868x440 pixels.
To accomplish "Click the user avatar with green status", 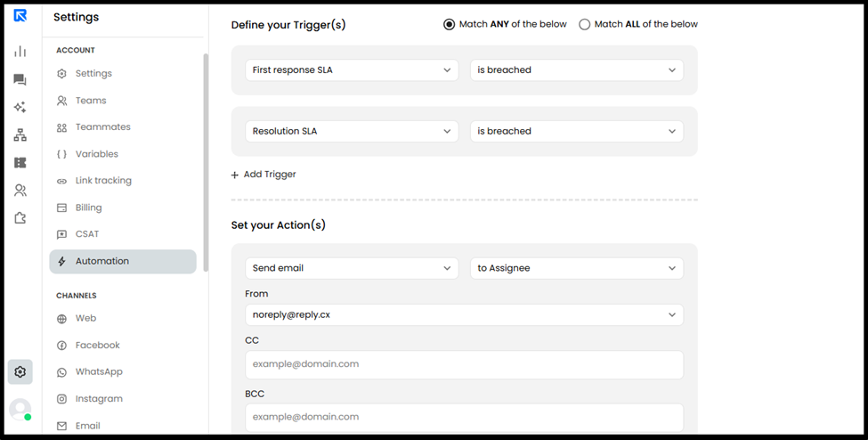I will 20,410.
